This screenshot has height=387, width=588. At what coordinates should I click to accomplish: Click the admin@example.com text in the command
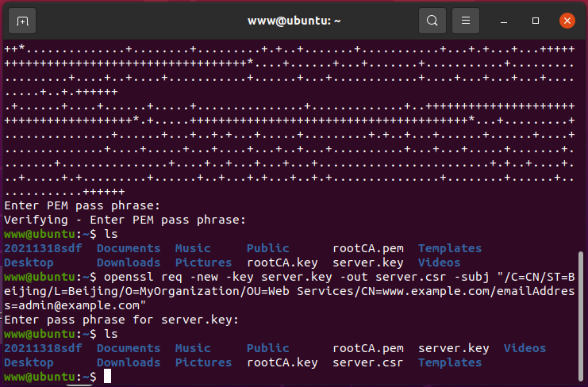click(79, 305)
